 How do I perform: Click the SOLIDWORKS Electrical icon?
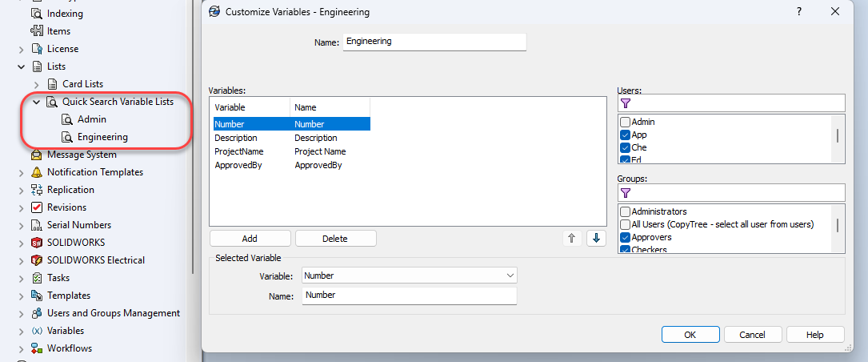(36, 260)
